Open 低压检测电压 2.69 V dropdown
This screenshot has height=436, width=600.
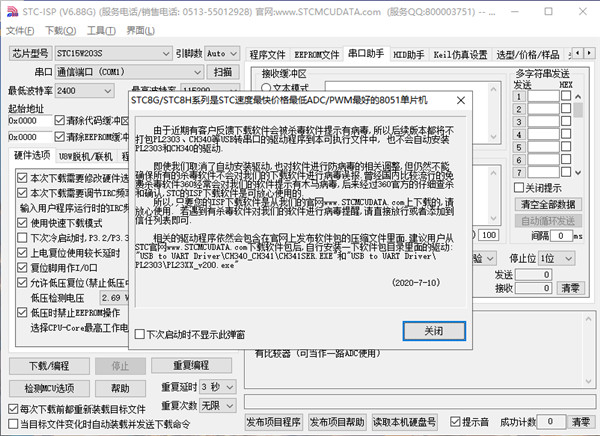[114, 297]
